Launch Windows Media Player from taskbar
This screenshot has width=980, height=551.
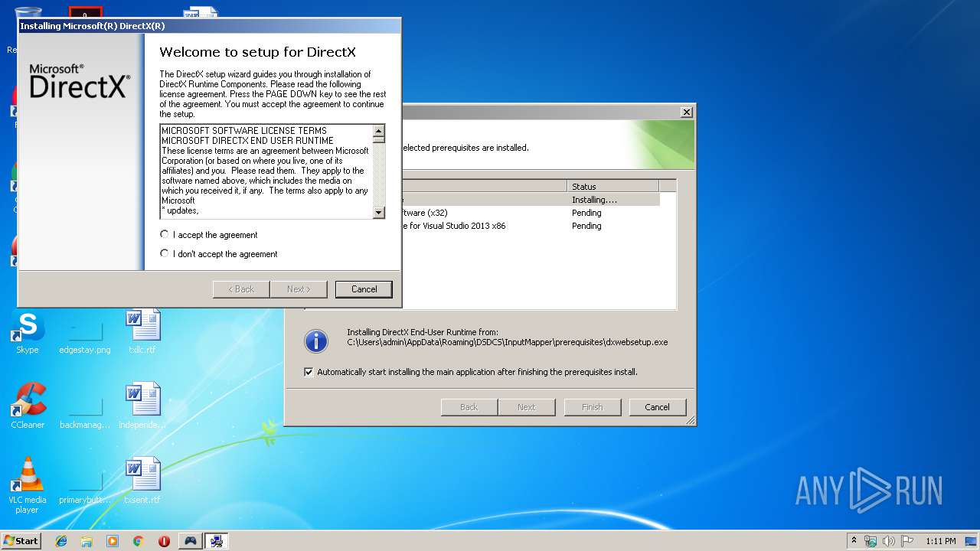[113, 541]
